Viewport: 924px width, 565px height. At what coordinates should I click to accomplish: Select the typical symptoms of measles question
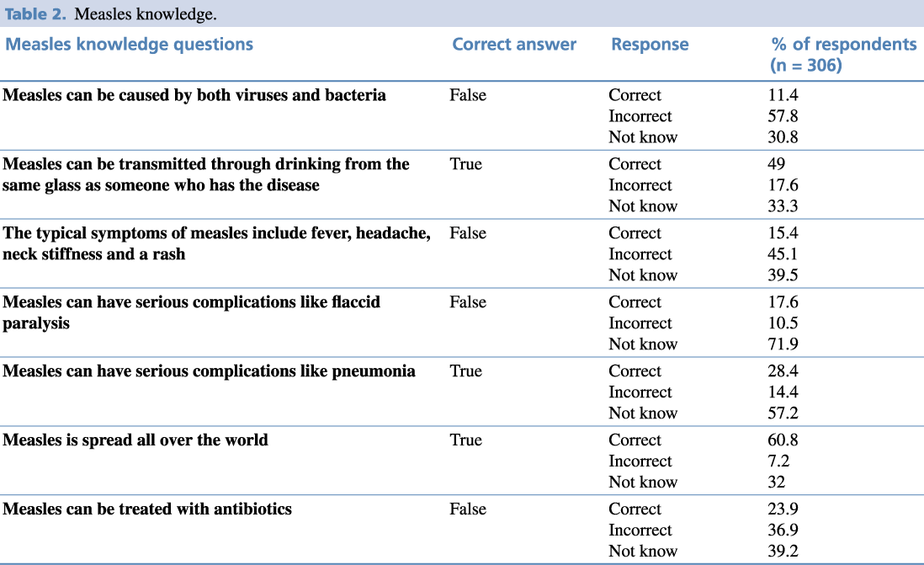[216, 243]
